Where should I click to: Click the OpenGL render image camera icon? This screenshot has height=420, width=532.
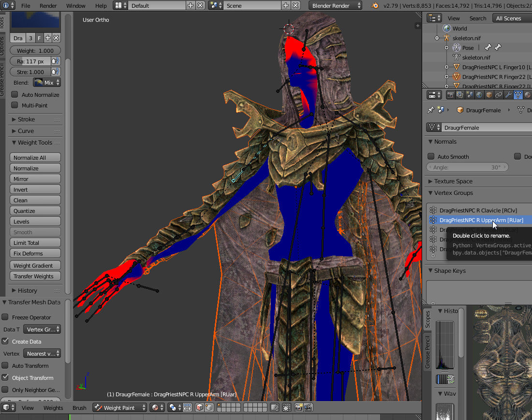(298, 407)
